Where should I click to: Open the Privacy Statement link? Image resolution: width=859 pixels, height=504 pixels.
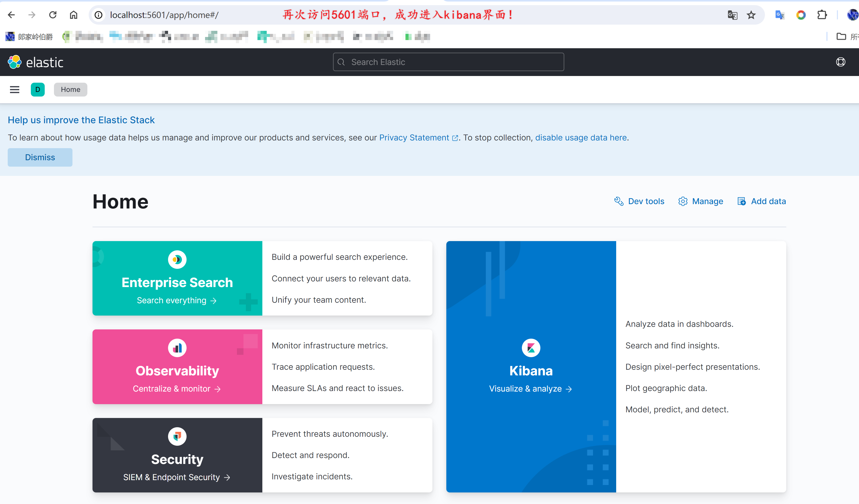click(x=418, y=138)
